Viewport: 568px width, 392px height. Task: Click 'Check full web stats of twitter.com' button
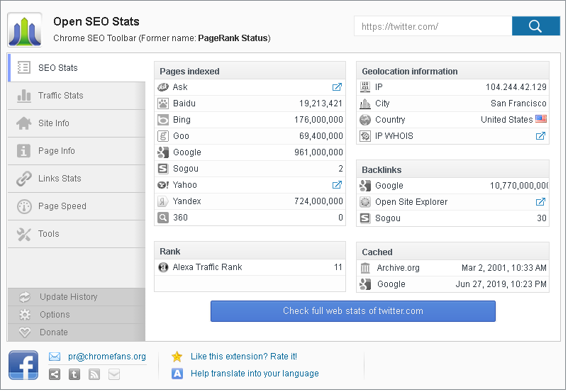click(x=353, y=311)
